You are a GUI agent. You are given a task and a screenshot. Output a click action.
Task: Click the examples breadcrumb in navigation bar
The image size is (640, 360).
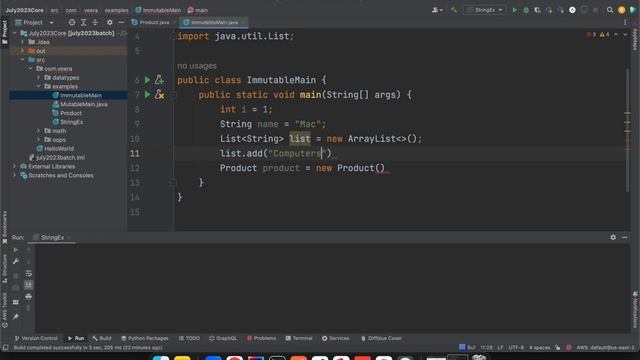click(116, 10)
